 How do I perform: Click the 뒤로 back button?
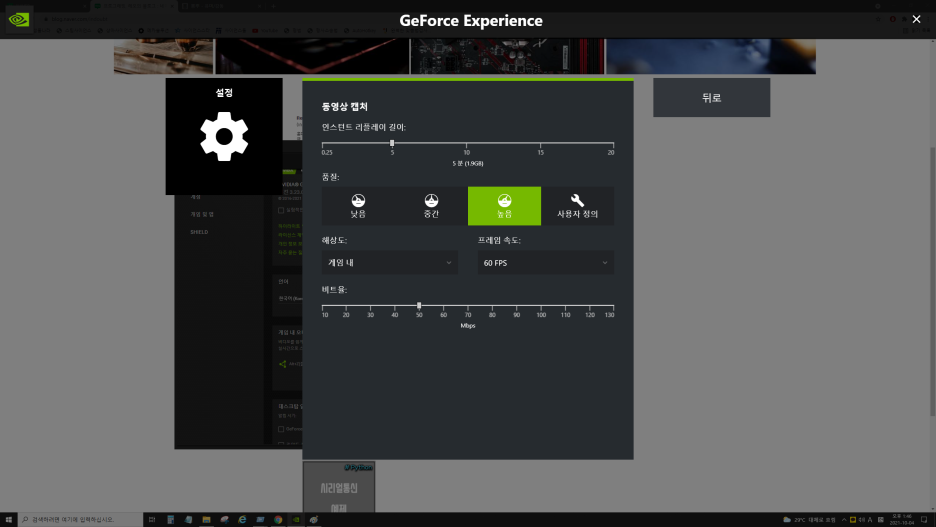pos(712,97)
